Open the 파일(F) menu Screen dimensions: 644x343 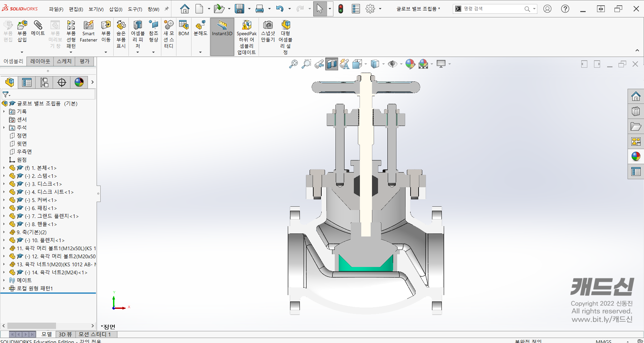click(56, 9)
